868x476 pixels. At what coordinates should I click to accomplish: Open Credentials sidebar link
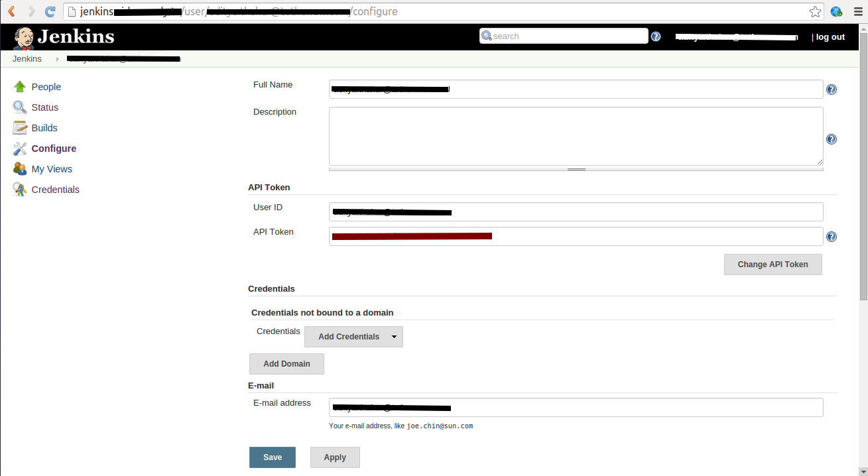56,190
